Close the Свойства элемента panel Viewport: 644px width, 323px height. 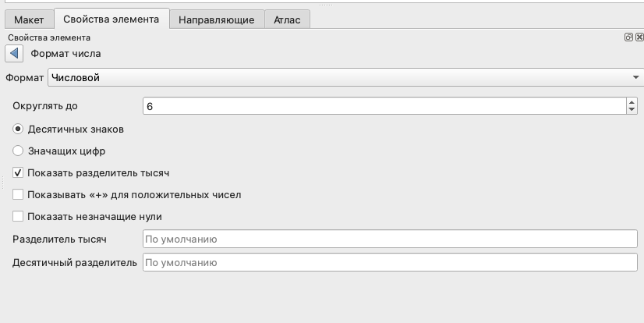tap(639, 37)
